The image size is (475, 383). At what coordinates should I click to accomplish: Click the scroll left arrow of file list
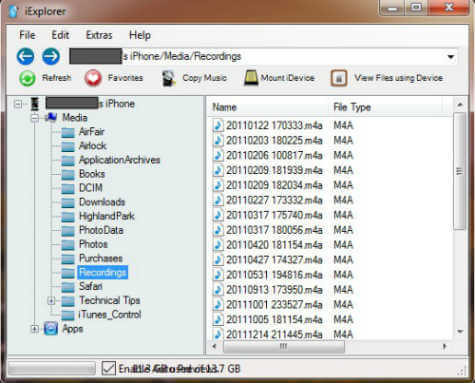tap(214, 346)
